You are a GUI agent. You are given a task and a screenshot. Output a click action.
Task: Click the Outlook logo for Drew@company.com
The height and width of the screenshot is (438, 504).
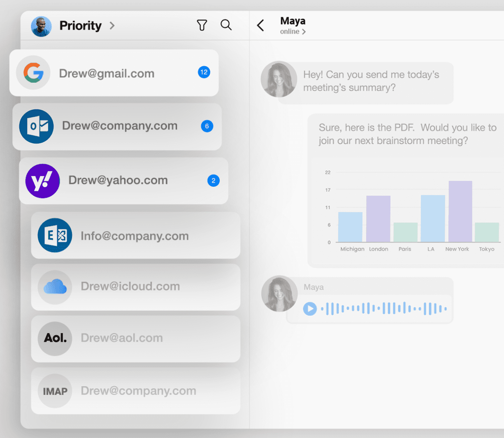(x=36, y=126)
